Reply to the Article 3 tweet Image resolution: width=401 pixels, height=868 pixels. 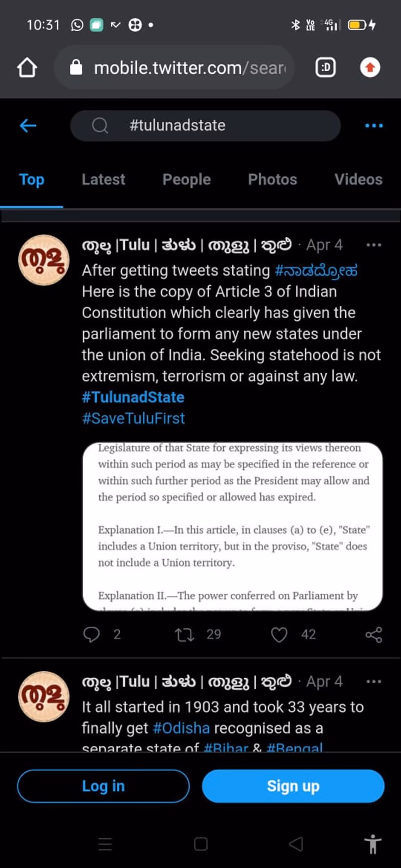click(x=92, y=634)
